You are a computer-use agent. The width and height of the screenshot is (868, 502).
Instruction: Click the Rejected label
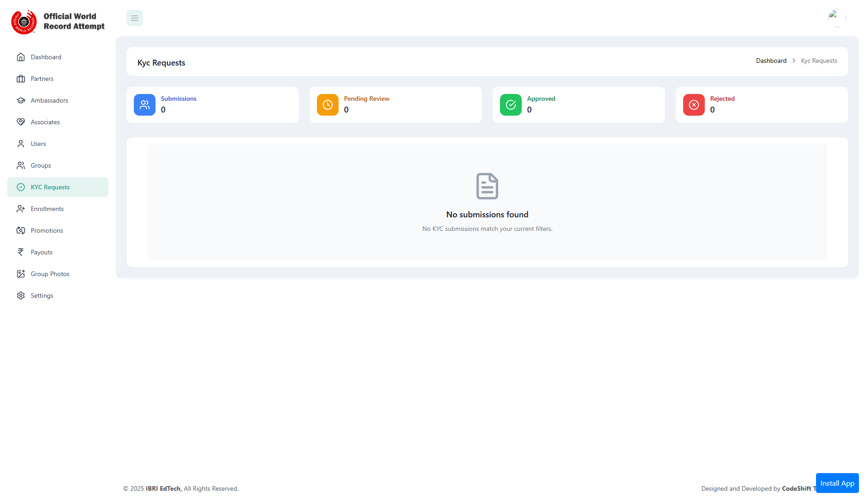tap(722, 99)
